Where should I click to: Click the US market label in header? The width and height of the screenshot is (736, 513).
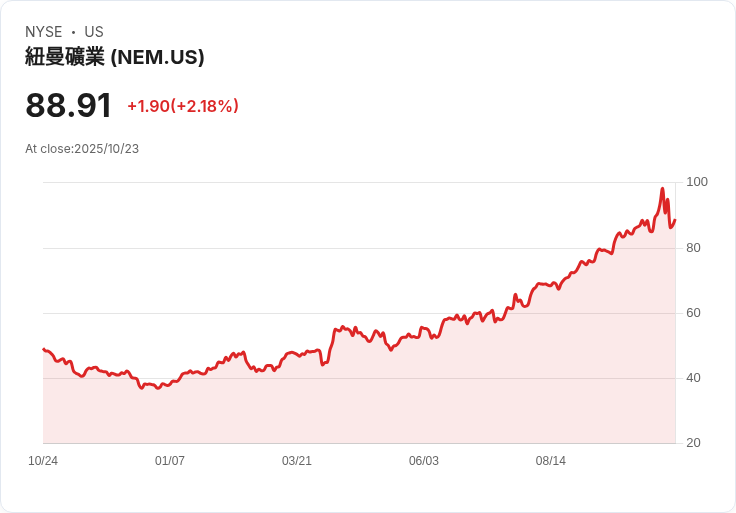coord(94,32)
